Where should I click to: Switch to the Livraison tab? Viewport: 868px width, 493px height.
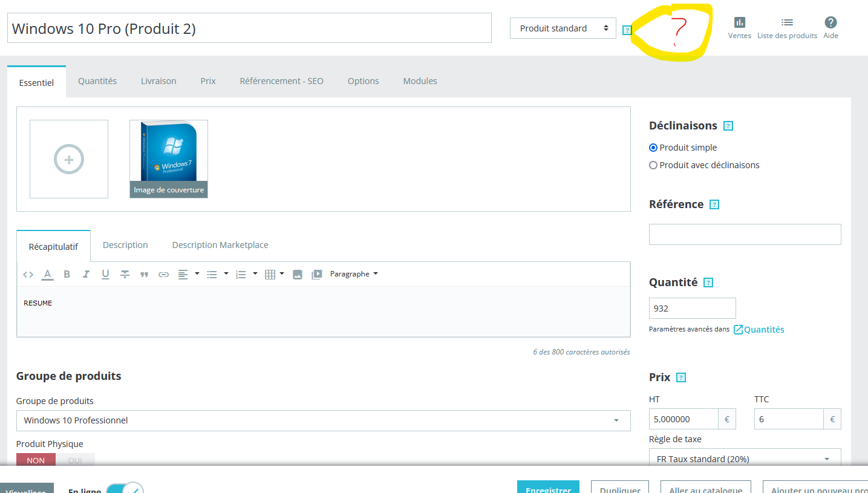[x=158, y=81]
